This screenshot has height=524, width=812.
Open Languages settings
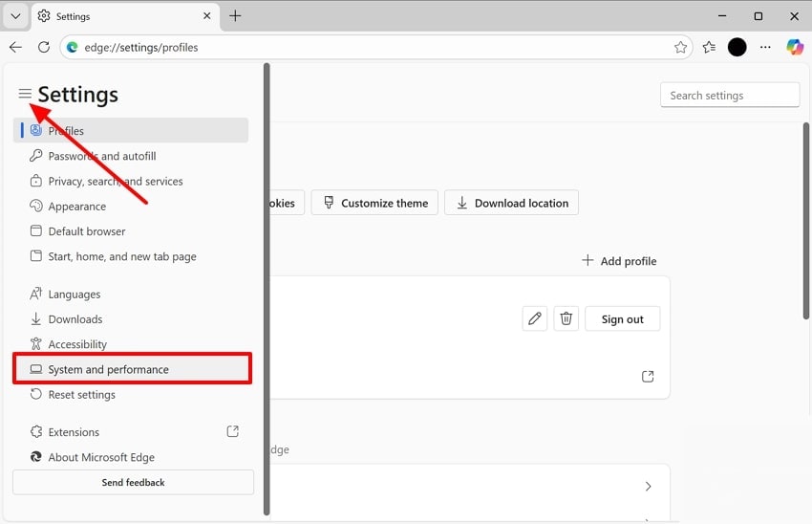click(131, 295)
